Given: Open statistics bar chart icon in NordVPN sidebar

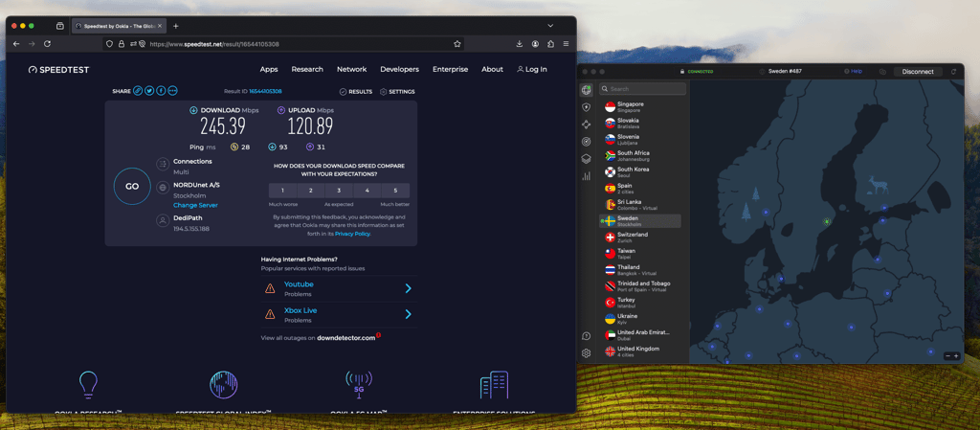Looking at the screenshot, I should coord(587,176).
